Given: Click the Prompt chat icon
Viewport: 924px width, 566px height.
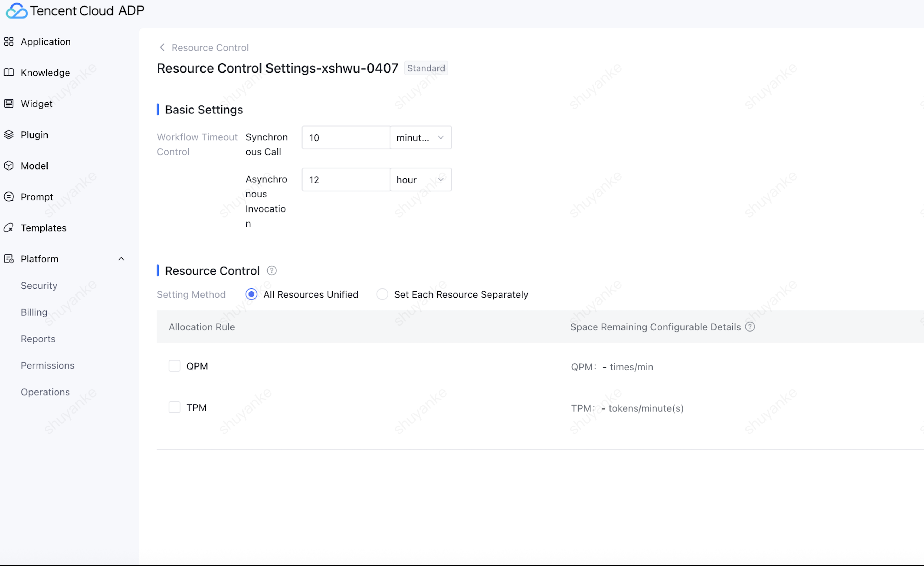Looking at the screenshot, I should (9, 197).
